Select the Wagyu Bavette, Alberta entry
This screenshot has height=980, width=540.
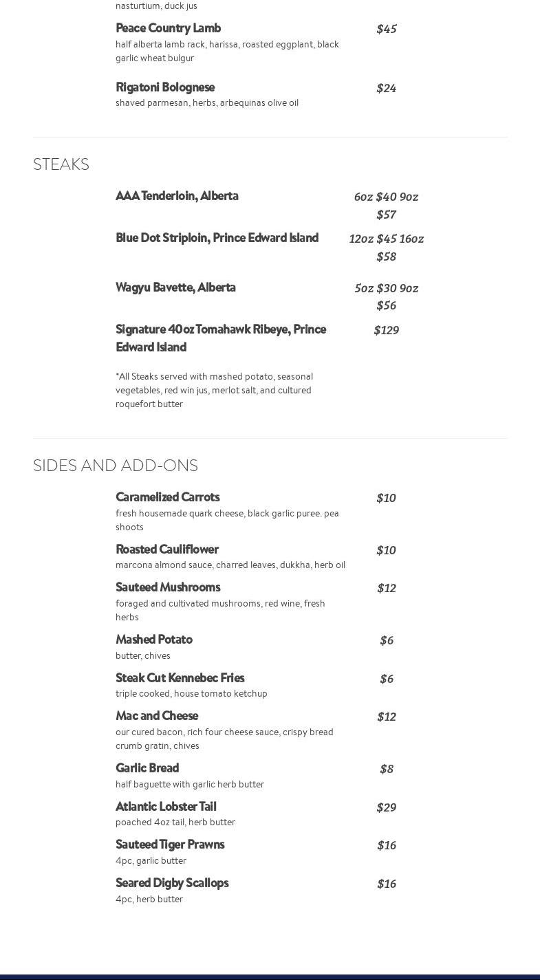pyautogui.click(x=175, y=287)
